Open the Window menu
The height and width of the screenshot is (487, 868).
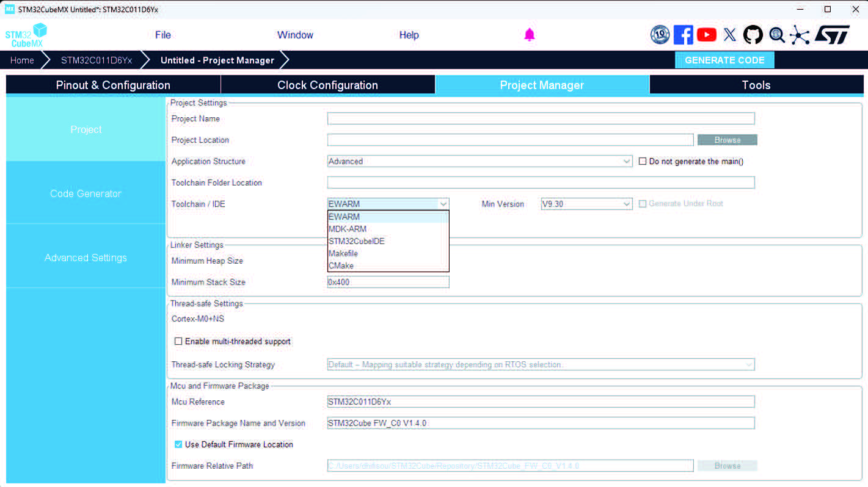[295, 35]
